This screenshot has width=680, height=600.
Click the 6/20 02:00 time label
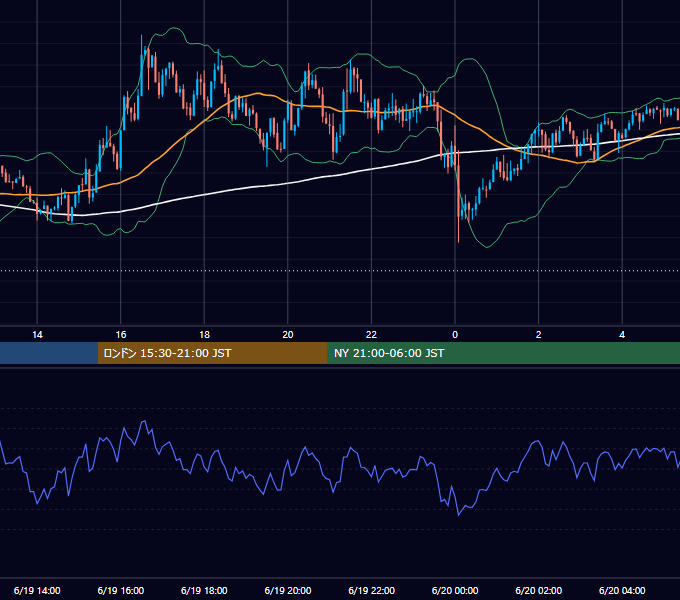tap(539, 590)
